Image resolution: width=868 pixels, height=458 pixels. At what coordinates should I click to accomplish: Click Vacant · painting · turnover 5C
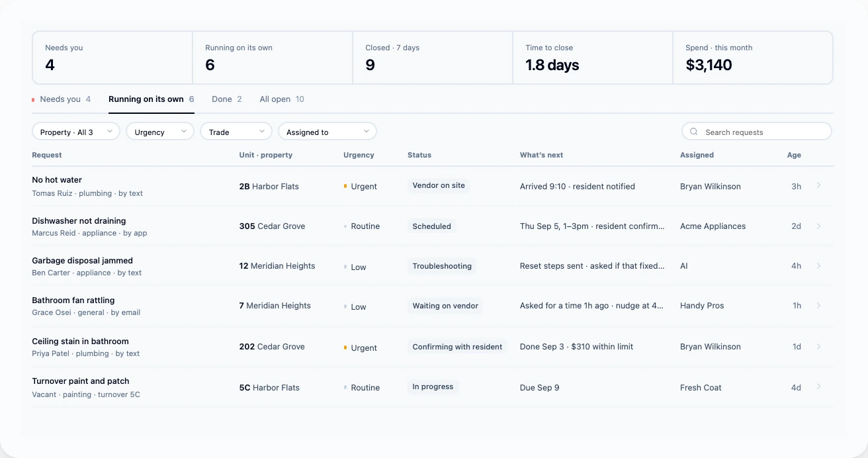tap(86, 394)
